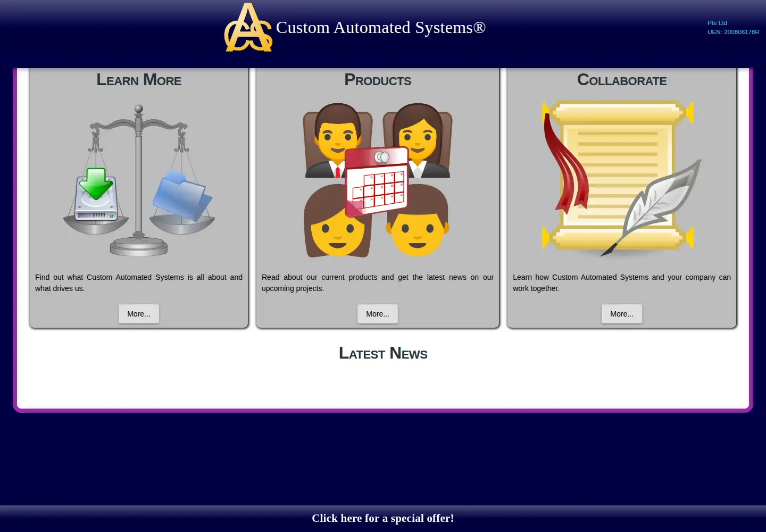
Task: Open the More... button under Learn More
Action: coord(139,314)
